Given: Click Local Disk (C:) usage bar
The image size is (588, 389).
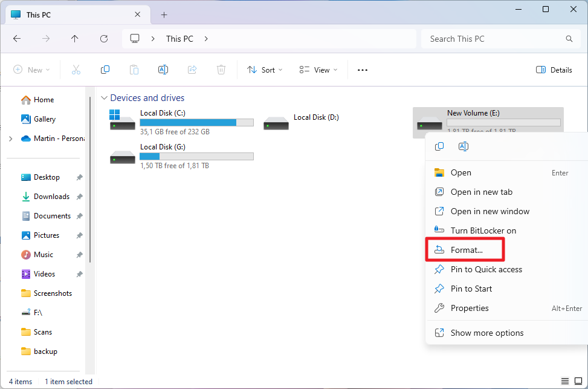Looking at the screenshot, I should (x=196, y=122).
